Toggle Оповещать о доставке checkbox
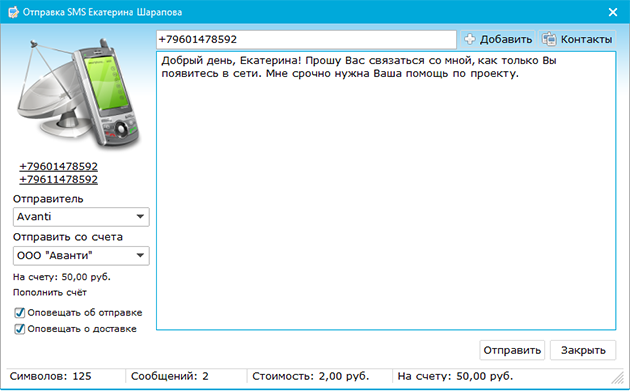This screenshot has height=391, width=630. pos(19,329)
